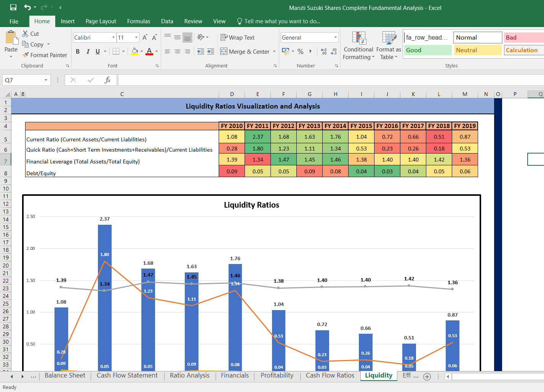Center text horizontally
This screenshot has height=392, width=544.
178,51
